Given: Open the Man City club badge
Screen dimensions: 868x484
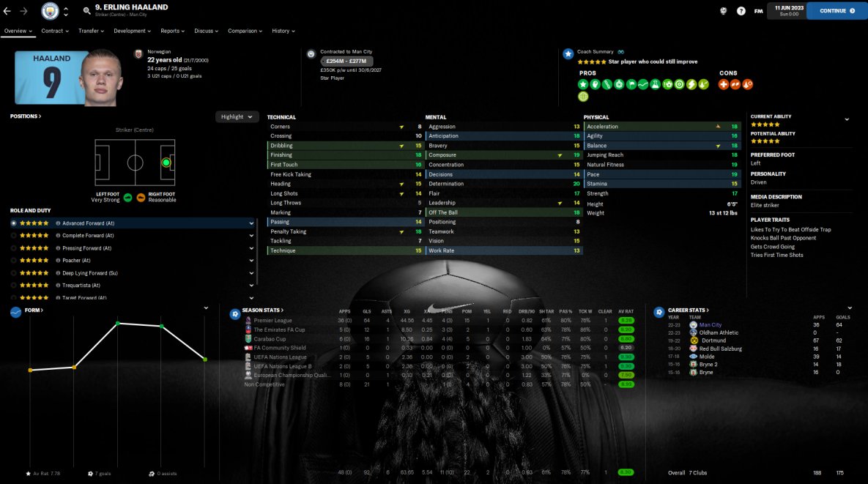Looking at the screenshot, I should pyautogui.click(x=50, y=10).
